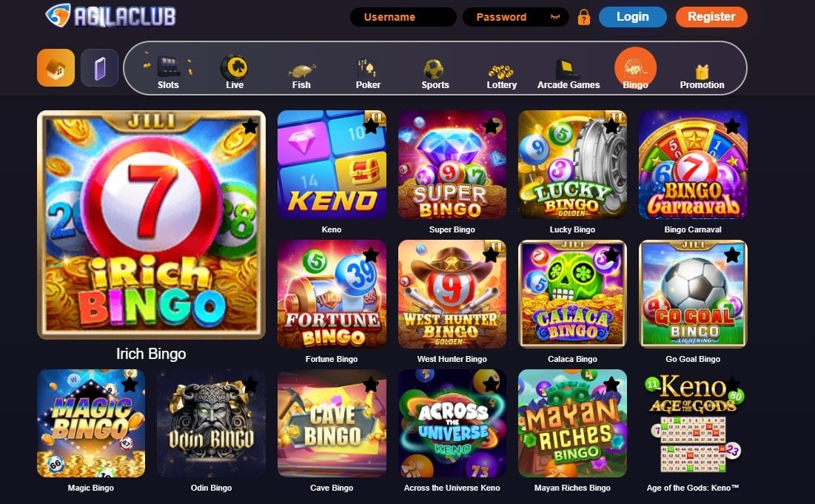Viewport: 815px width, 504px height.
Task: Click the padlock icon beside Password
Action: pyautogui.click(x=584, y=17)
